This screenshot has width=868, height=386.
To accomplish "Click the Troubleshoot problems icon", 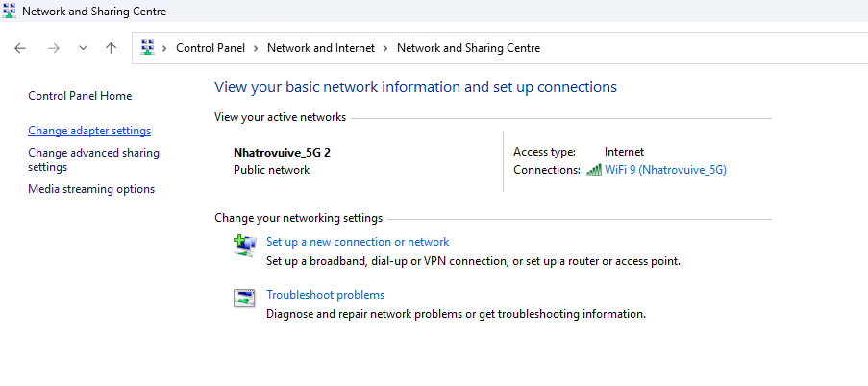I will (x=244, y=298).
